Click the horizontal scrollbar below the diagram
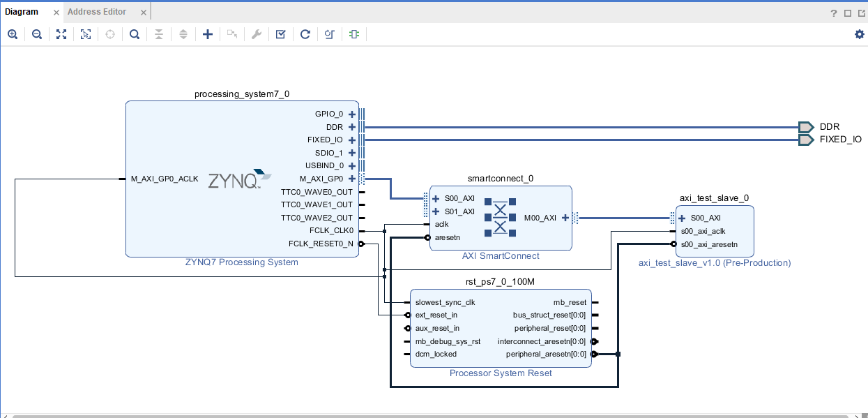The width and height of the screenshot is (868, 418). pos(431,416)
